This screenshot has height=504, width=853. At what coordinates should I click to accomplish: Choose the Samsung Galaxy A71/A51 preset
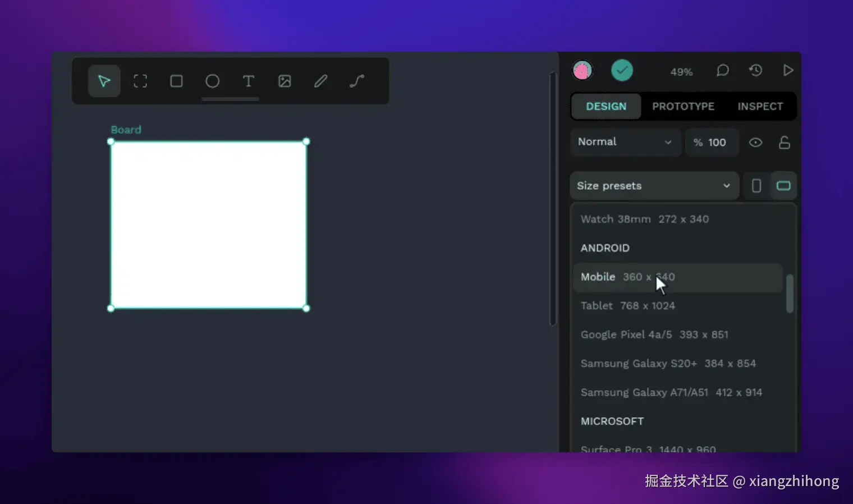[678, 392]
